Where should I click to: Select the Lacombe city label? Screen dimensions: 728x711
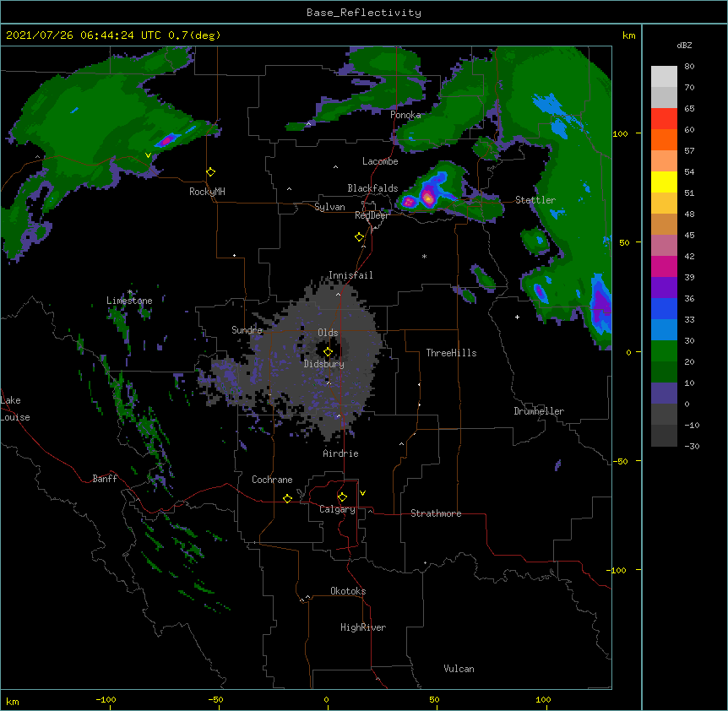coord(380,161)
